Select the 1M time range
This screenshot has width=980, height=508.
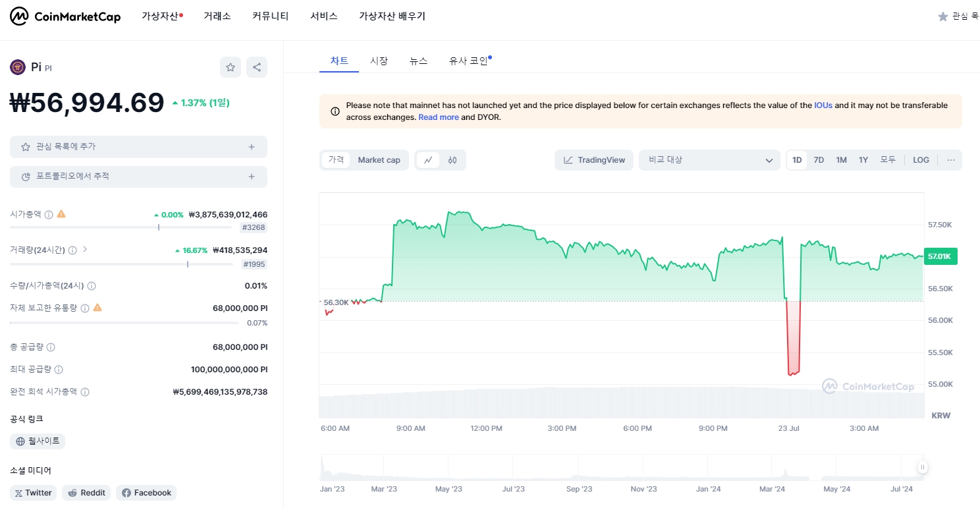coord(841,160)
